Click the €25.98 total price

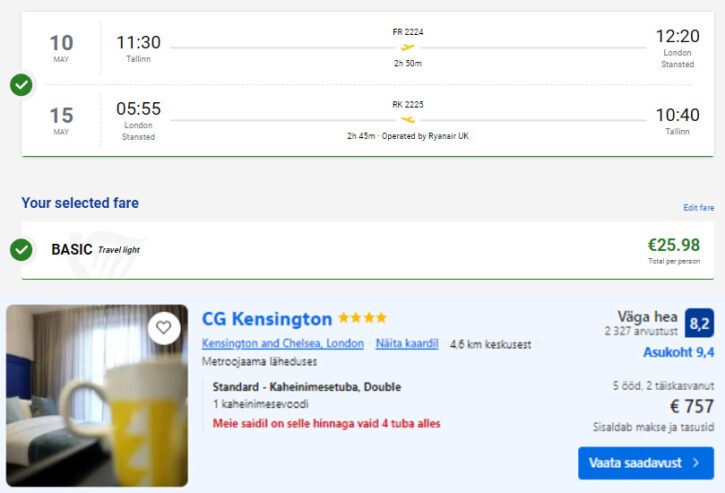click(x=673, y=245)
